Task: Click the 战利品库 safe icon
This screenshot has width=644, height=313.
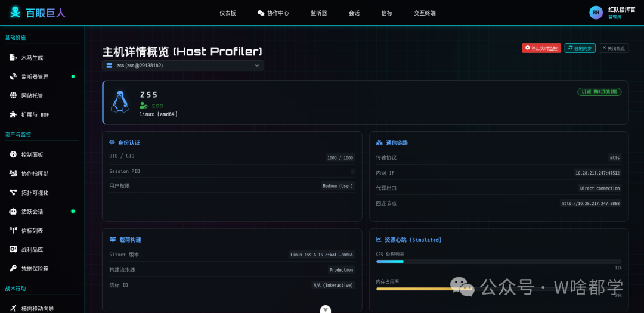Action: pyautogui.click(x=13, y=249)
